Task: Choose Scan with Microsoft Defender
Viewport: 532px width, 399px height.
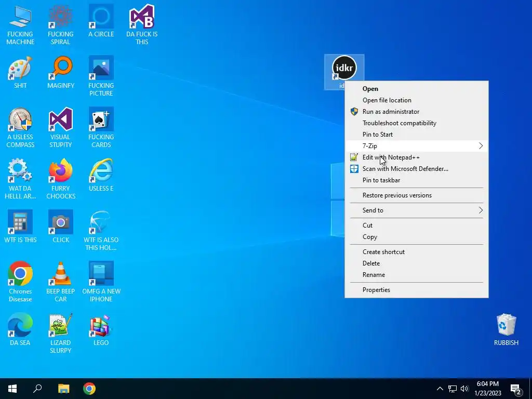Action: 417,169
